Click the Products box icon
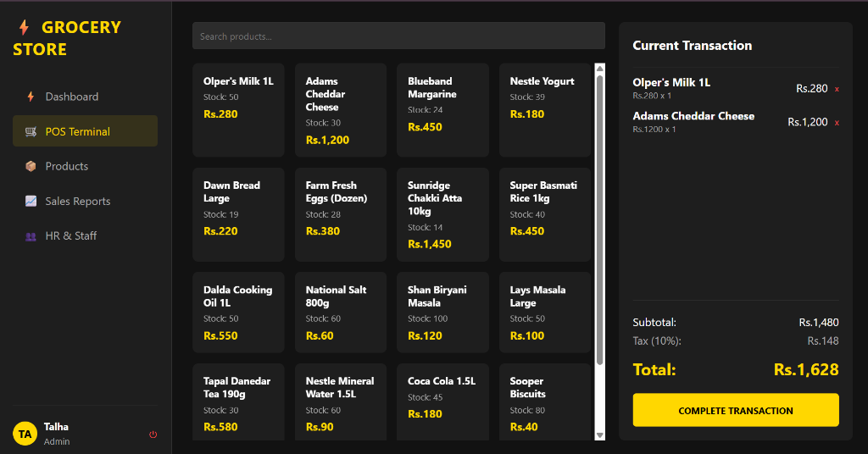Viewport: 868px width, 454px height. 31,166
